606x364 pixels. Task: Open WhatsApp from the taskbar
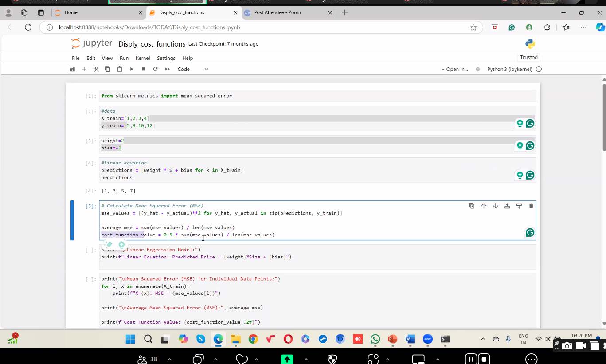[375, 339]
